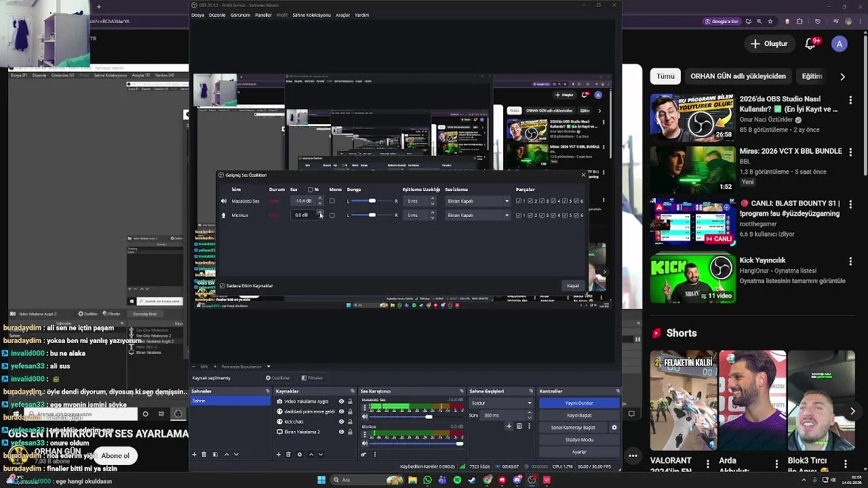Image resolution: width=868 pixels, height=488 pixels.
Task: Adjust Mic/Aux balance slider
Action: click(372, 216)
